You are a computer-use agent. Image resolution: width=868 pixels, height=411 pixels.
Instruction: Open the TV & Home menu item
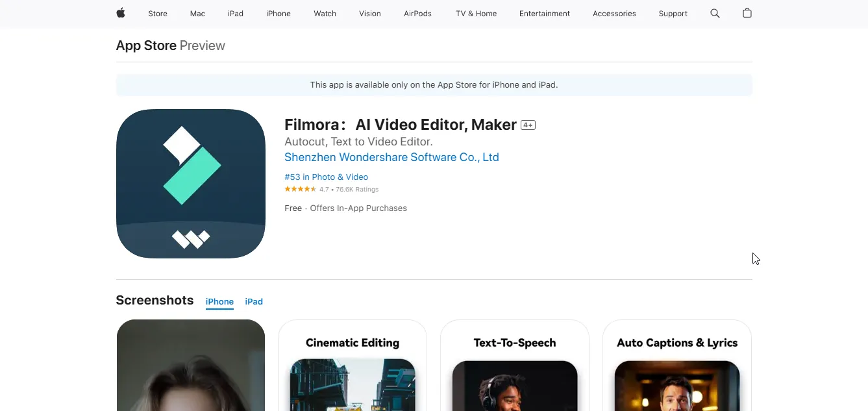click(475, 13)
